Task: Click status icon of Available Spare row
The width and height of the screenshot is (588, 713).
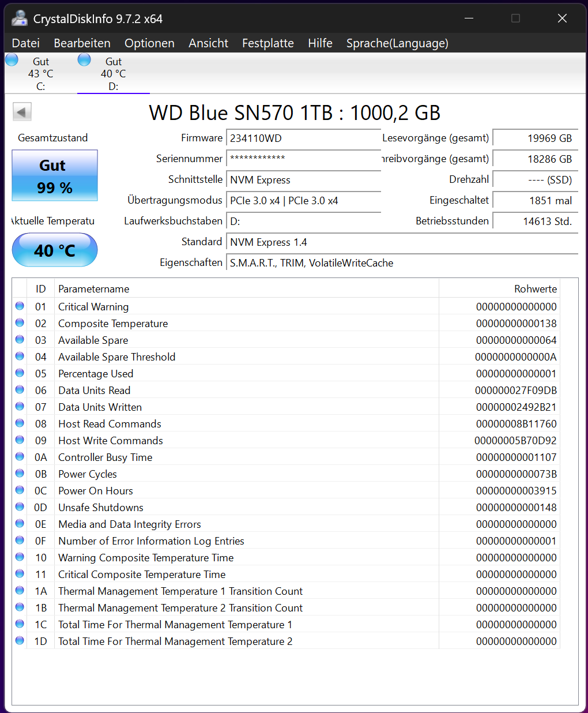Action: [20, 339]
